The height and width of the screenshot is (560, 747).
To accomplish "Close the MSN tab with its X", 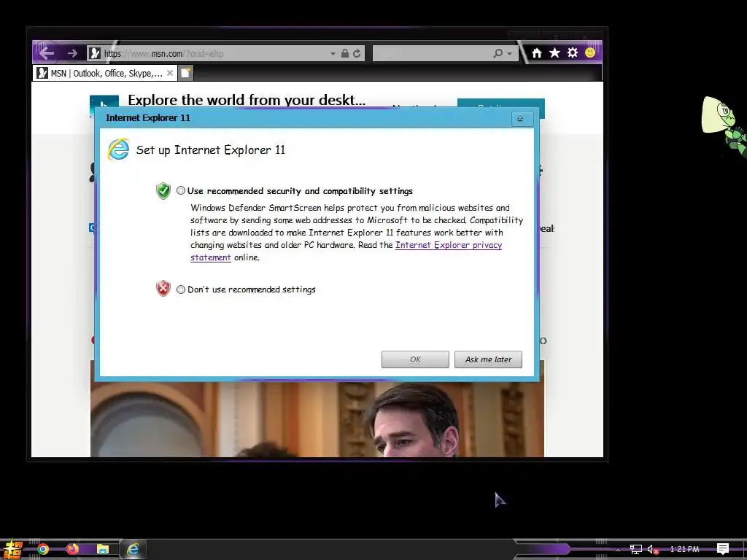I will click(170, 74).
